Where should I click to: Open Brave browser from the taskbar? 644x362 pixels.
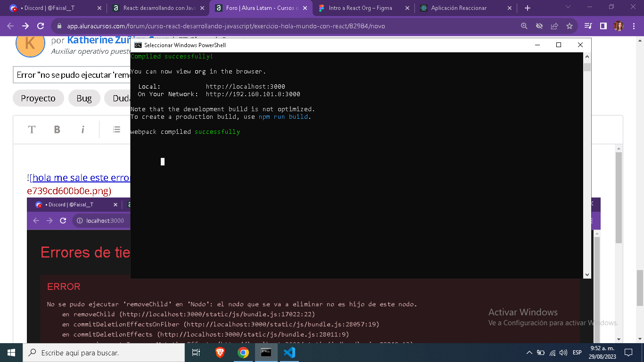(220, 353)
